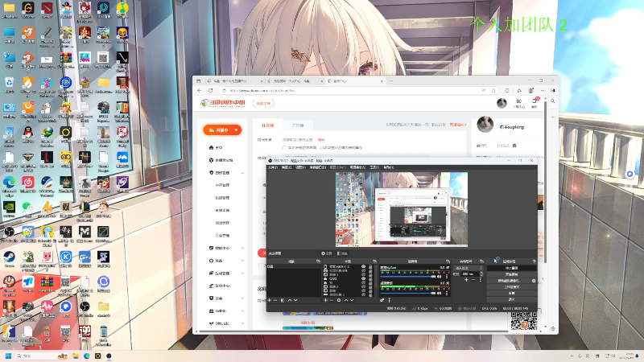Open the scene transition type dropdown
Image resolution: width=644 pixels, height=362 pixels.
coord(469,268)
